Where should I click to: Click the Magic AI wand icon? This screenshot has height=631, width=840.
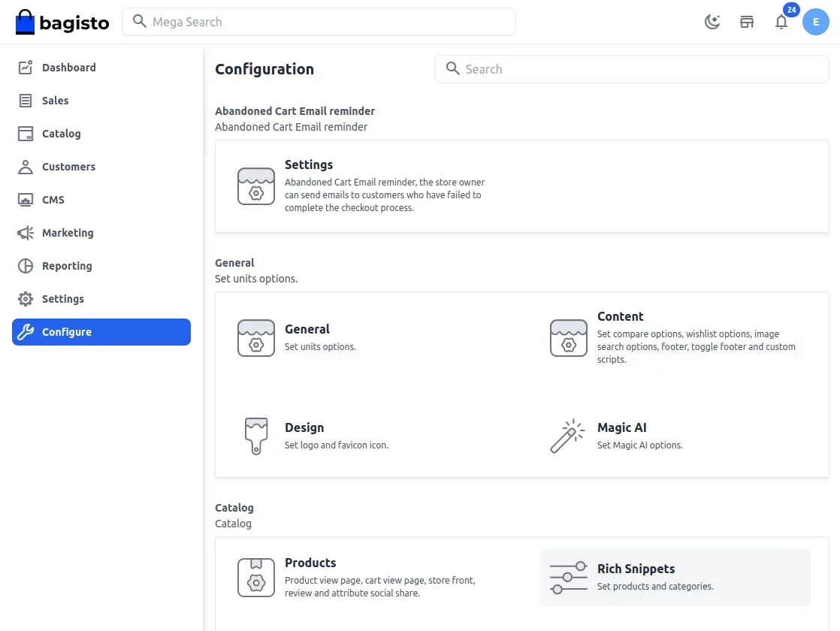click(x=567, y=436)
